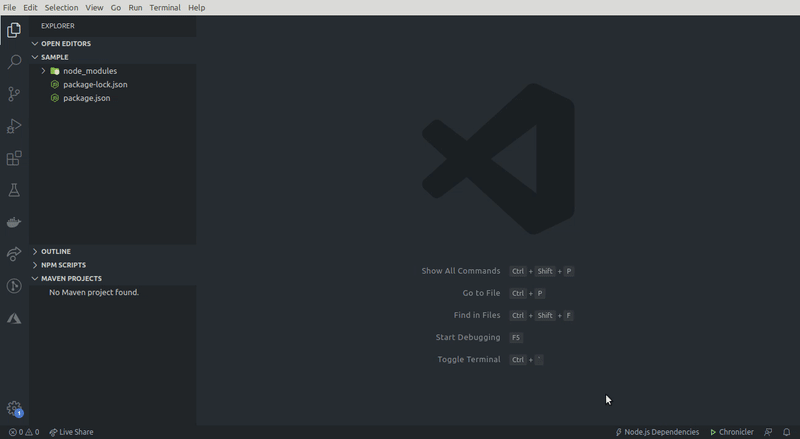
Task: Click the 'Show All Commands' hint text
Action: [x=461, y=271]
